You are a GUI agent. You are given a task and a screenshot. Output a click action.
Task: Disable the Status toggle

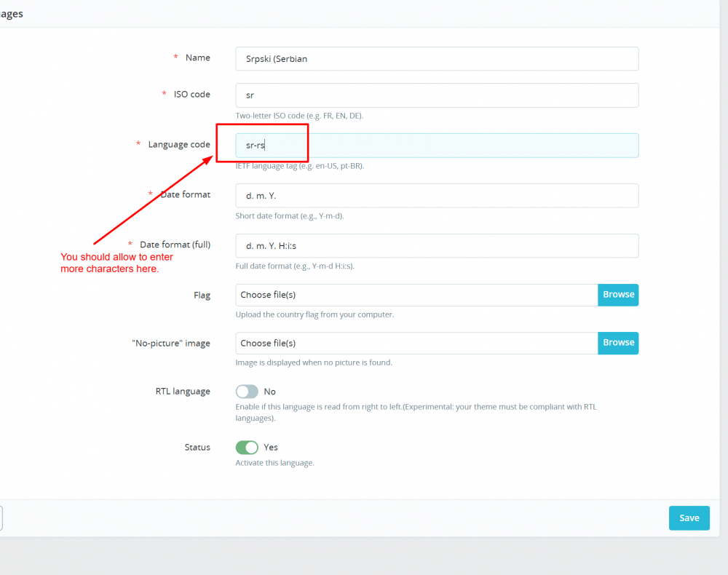coord(247,447)
